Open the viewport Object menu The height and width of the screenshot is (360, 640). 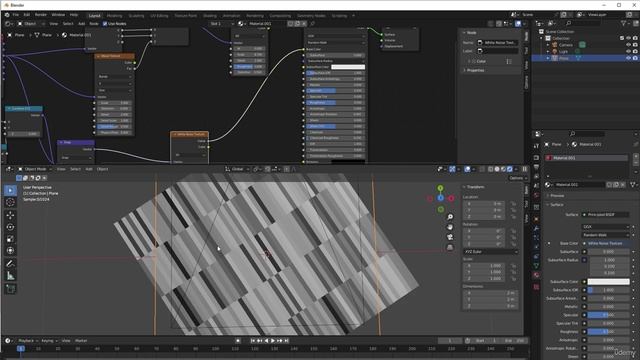coord(102,169)
